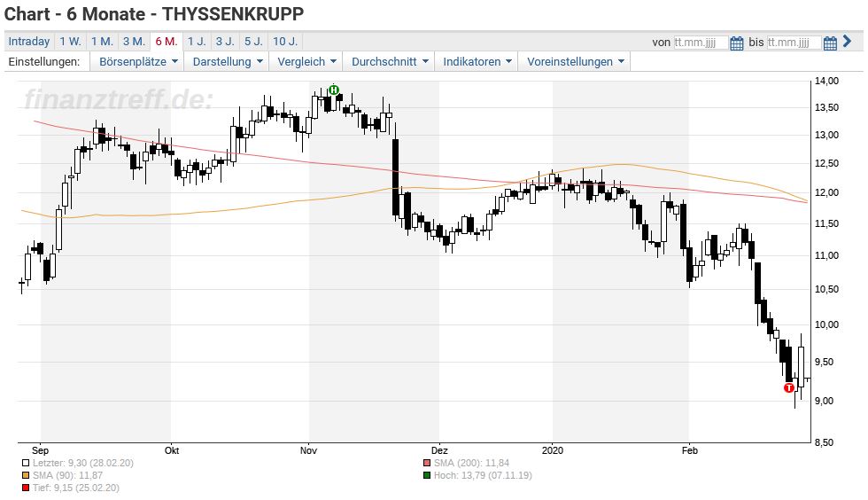868x500 pixels.
Task: Open the Börsenplätze dropdown
Action: point(138,61)
